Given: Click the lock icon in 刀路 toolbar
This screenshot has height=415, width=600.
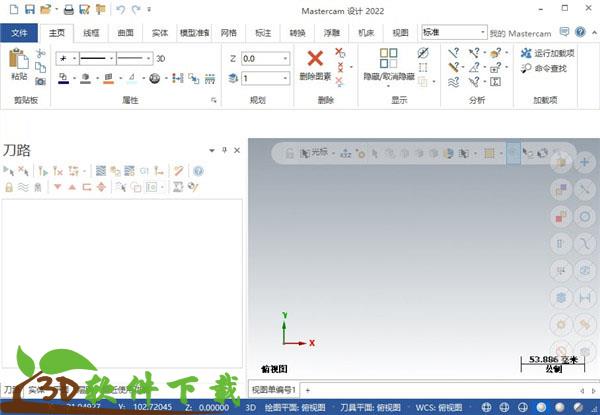Looking at the screenshot, I should tap(9, 187).
